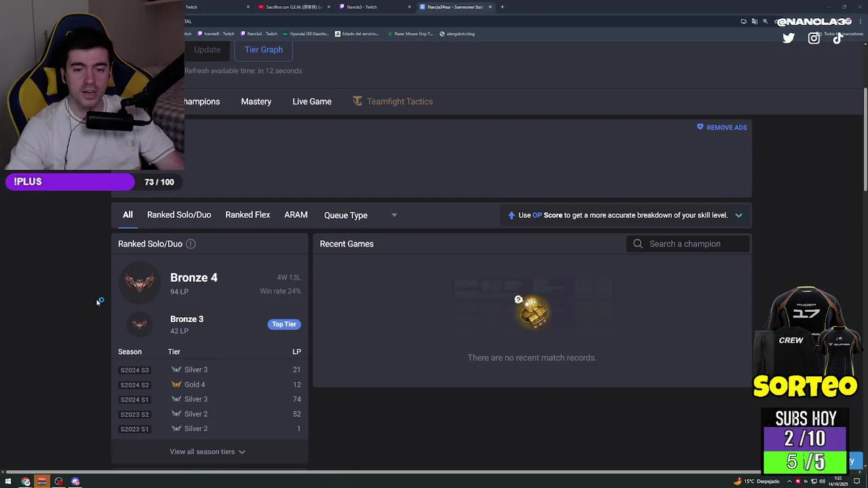
Task: Click the Remove Ads link
Action: (726, 127)
